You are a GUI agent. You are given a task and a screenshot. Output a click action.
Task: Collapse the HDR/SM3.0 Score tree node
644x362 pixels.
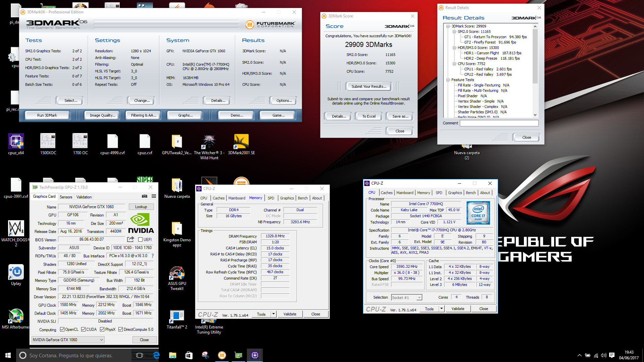(454, 48)
